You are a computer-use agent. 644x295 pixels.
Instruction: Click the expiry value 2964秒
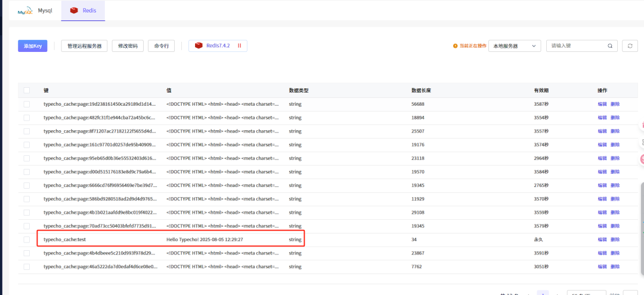tap(541, 158)
